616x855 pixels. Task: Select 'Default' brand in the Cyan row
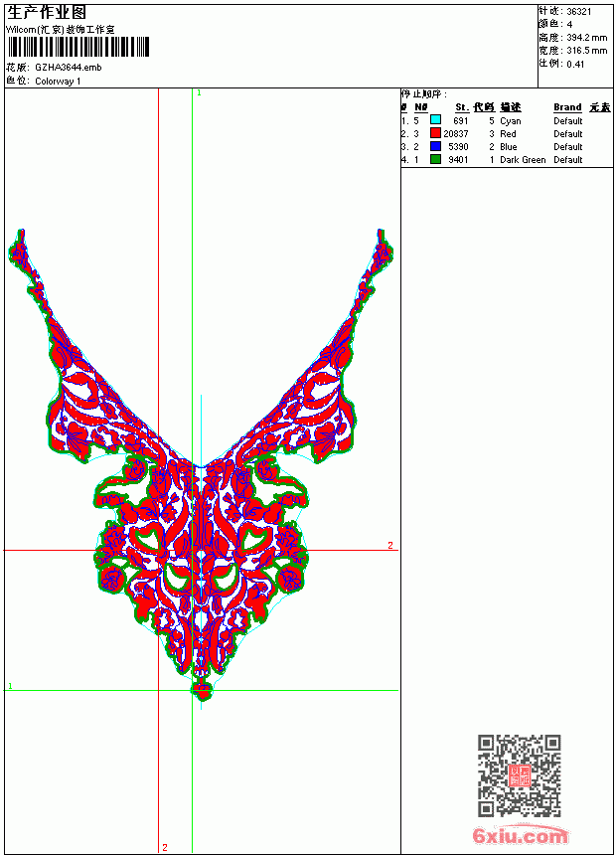[x=568, y=121]
